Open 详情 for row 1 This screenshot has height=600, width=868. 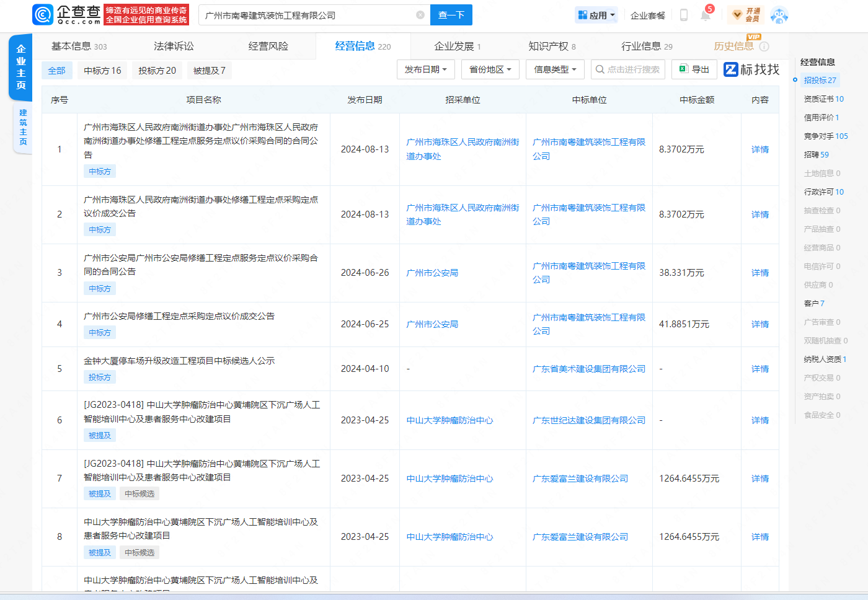click(x=760, y=149)
